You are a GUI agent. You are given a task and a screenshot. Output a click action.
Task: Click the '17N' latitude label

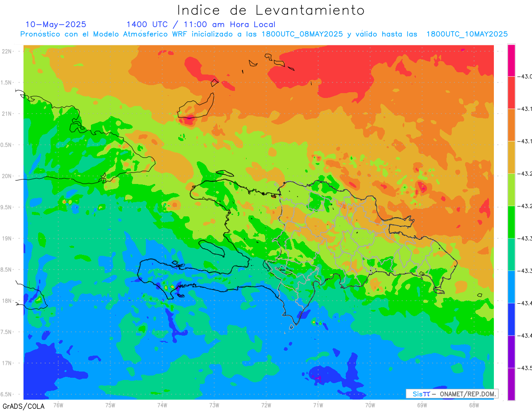[7, 363]
